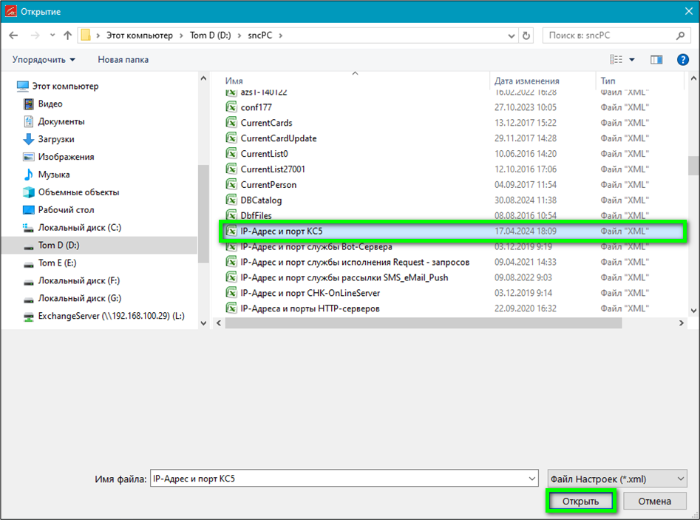Click the file list vertical scrollbar
The width and height of the screenshot is (700, 520).
coord(692,200)
